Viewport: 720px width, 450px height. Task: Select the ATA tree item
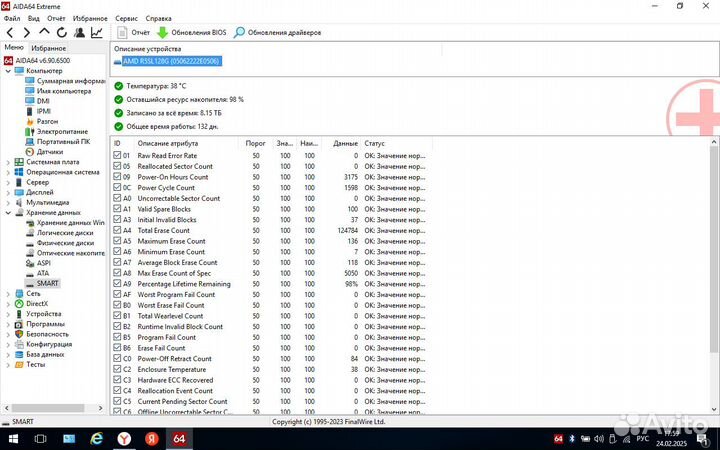pyautogui.click(x=37, y=273)
